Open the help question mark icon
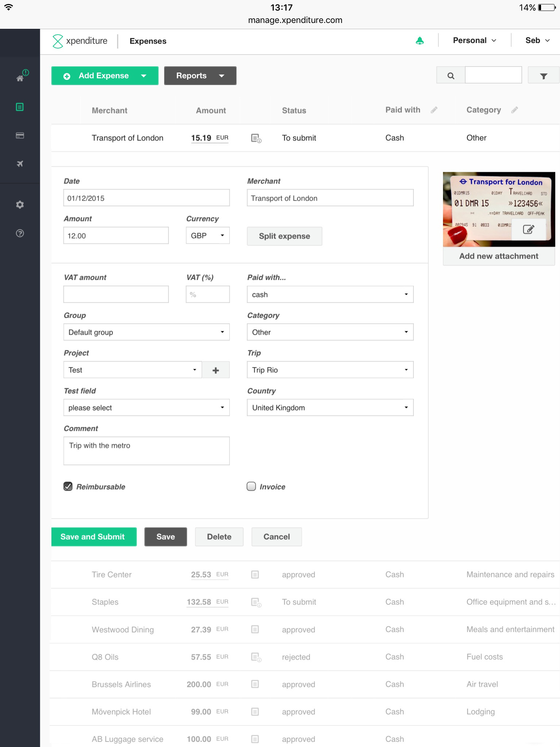Screen dimensions: 560x747 tap(20, 233)
